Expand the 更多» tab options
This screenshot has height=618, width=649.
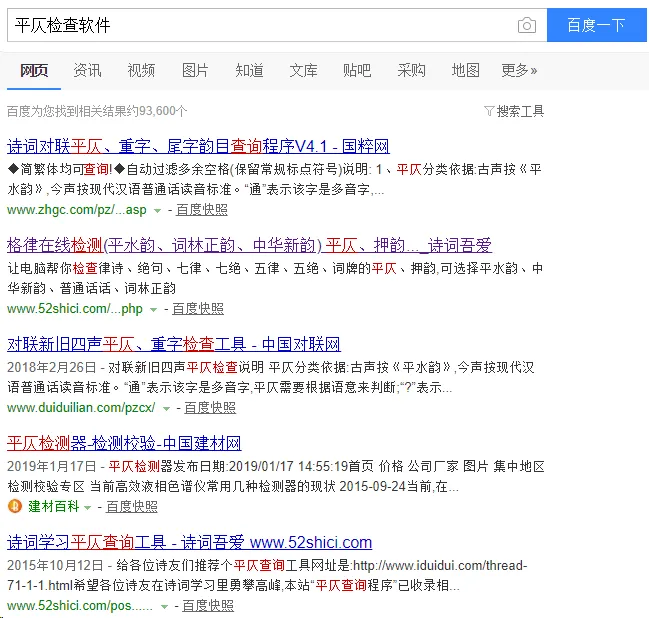[x=519, y=70]
